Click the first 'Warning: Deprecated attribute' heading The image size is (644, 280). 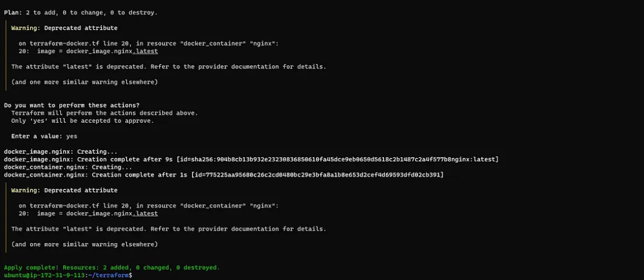pos(64,29)
